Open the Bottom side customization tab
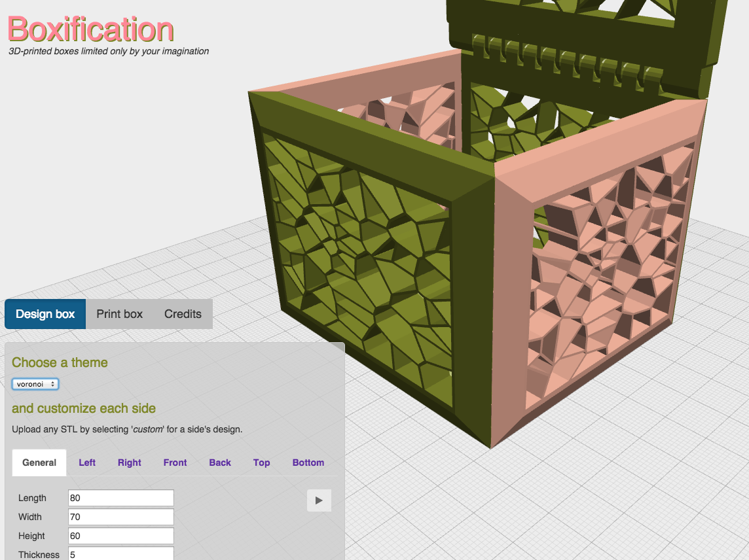This screenshot has width=749, height=560. click(308, 463)
